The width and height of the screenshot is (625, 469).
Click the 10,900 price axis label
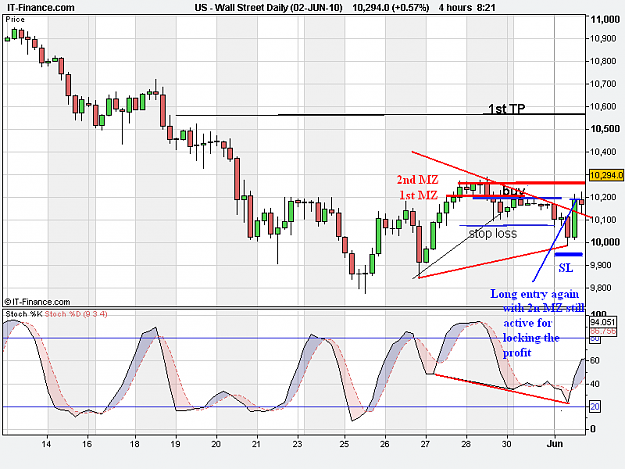pyautogui.click(x=605, y=39)
